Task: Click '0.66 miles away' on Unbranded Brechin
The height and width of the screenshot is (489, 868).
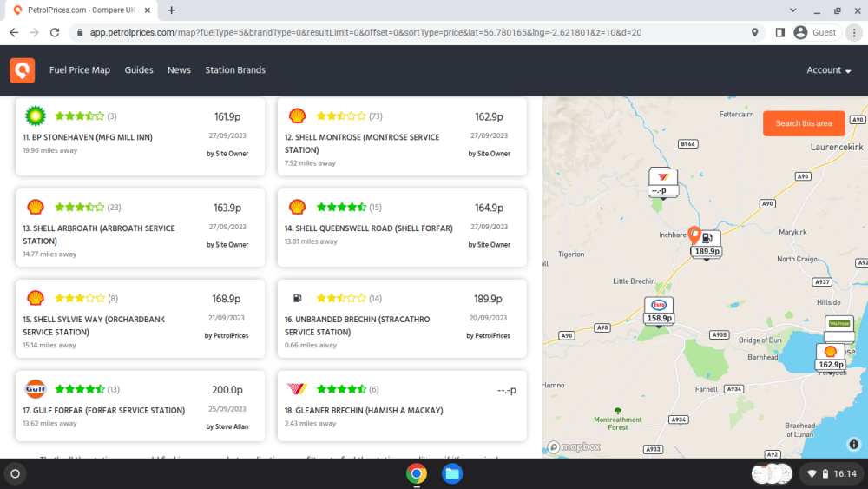Action: click(x=311, y=345)
